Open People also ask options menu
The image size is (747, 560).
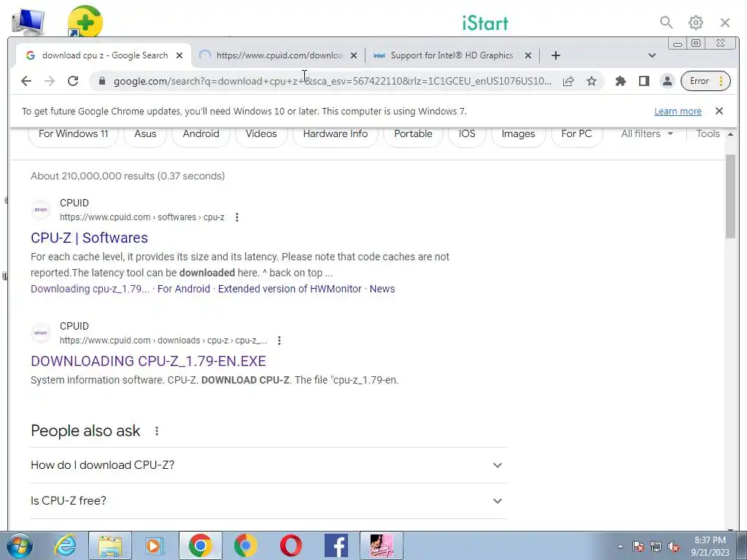click(x=157, y=431)
